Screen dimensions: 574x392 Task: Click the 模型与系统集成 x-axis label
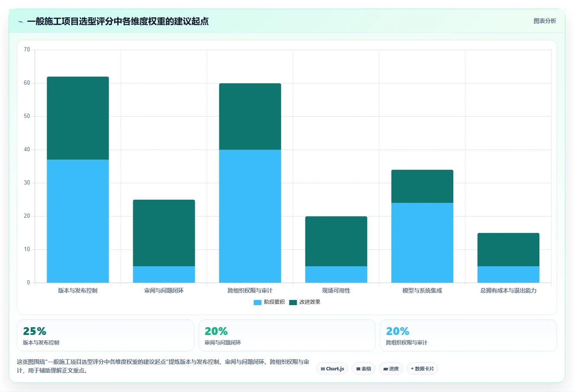point(422,290)
